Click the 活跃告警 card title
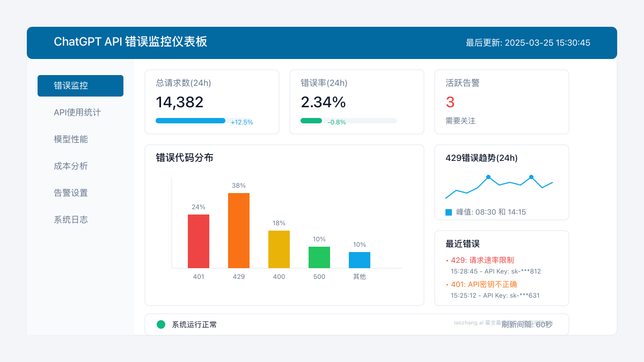Image resolution: width=644 pixels, height=362 pixels. pyautogui.click(x=463, y=83)
